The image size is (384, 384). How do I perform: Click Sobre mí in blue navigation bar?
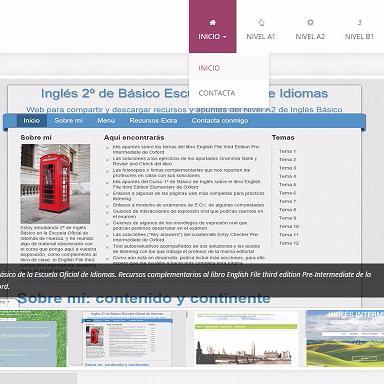point(68,121)
